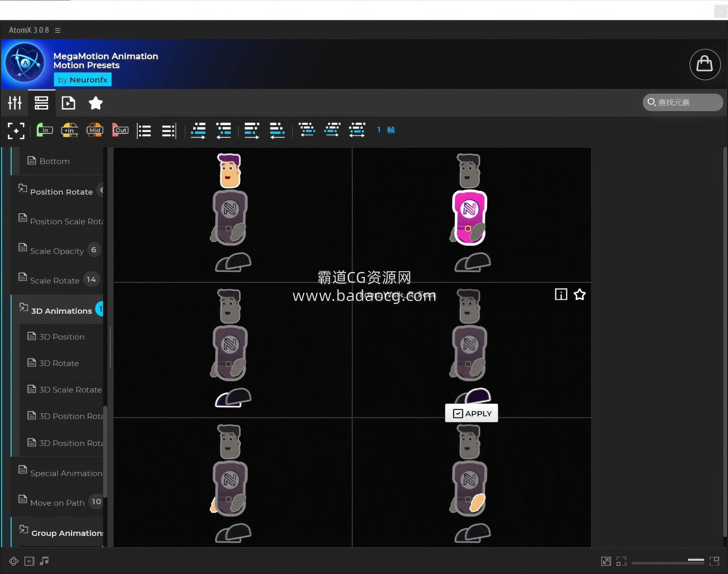Select the Mid animation preset icon
Screen dimensions: 728x574
coord(94,130)
